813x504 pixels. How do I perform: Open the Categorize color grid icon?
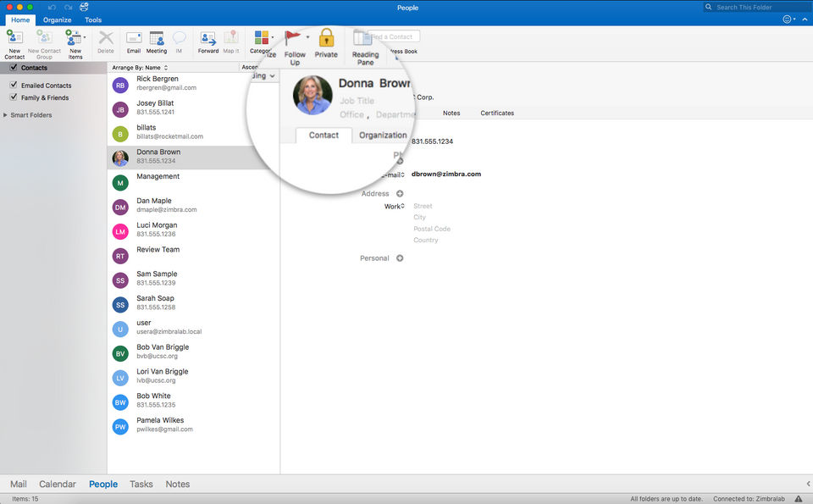(x=262, y=37)
